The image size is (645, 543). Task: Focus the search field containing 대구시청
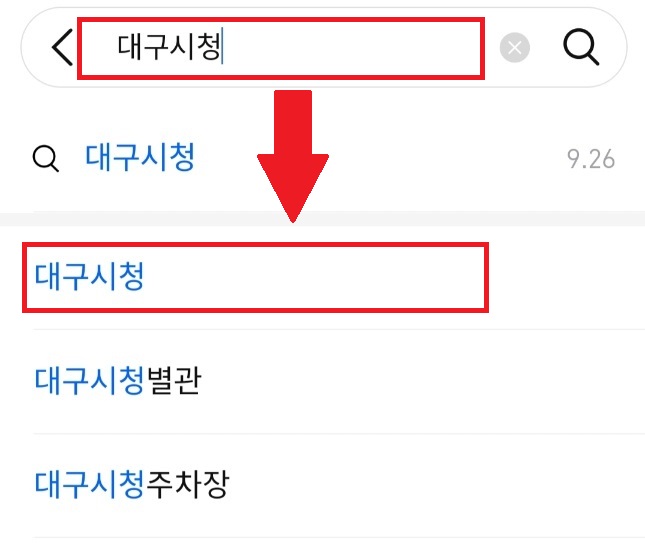(281, 48)
